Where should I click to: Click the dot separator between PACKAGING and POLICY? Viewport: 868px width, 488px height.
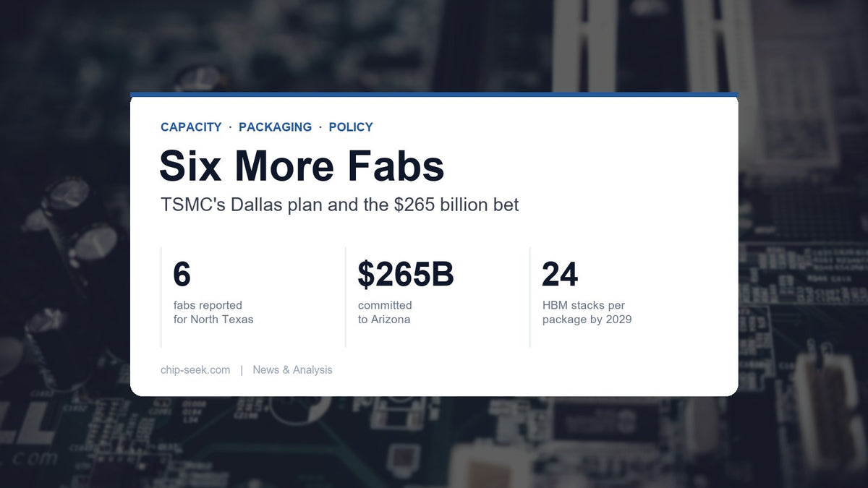pos(320,127)
